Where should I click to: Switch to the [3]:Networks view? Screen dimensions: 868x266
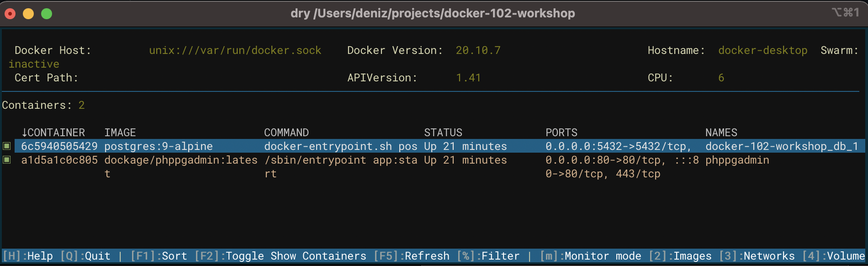(757, 256)
